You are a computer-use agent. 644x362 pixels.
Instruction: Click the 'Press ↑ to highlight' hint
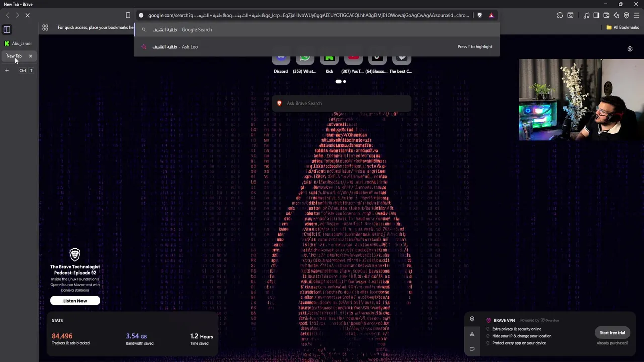[475, 47]
